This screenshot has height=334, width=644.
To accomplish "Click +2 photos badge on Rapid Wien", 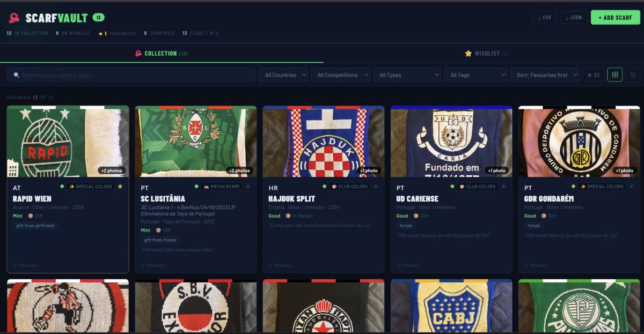I will (x=112, y=170).
